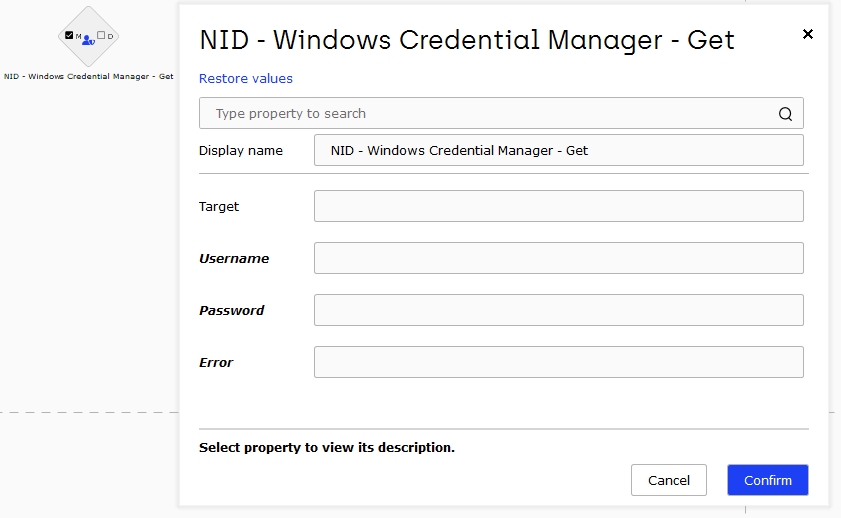
Task: Click the Password property label
Action: point(232,310)
